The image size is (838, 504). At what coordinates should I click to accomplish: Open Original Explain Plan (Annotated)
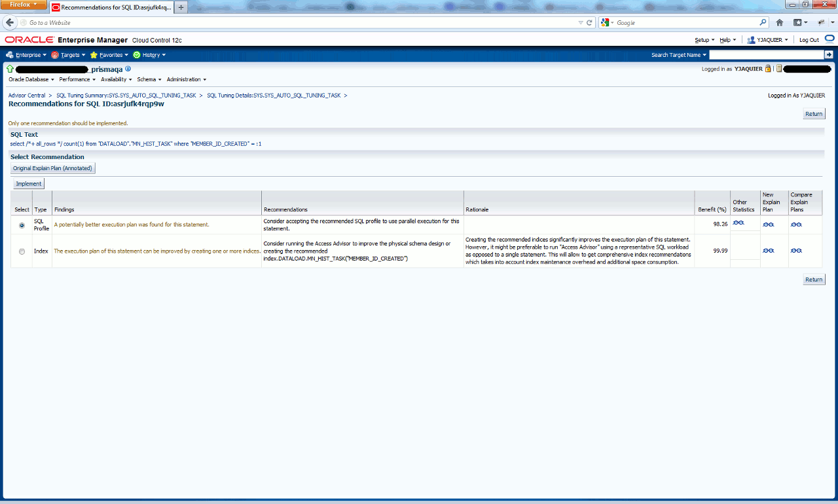click(53, 168)
